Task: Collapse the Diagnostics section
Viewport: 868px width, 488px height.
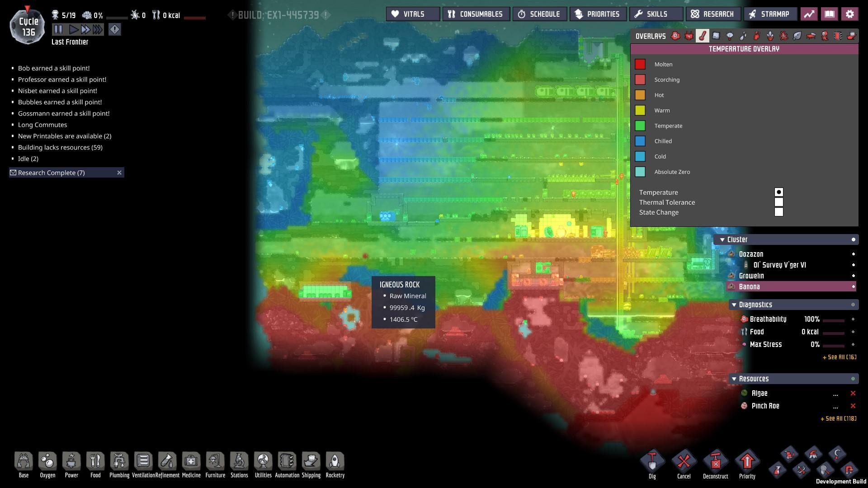Action: coord(734,305)
